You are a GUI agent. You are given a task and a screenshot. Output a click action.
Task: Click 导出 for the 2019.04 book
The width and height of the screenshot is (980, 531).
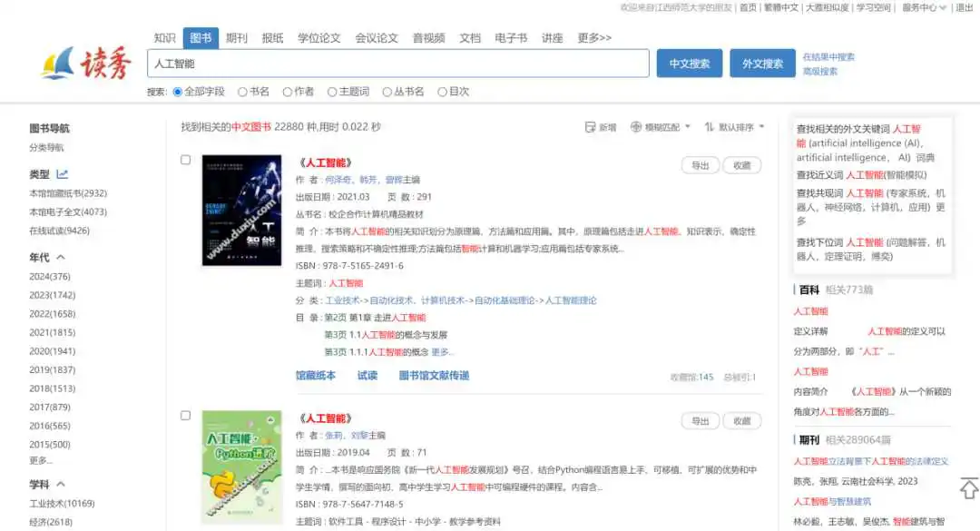click(x=700, y=421)
